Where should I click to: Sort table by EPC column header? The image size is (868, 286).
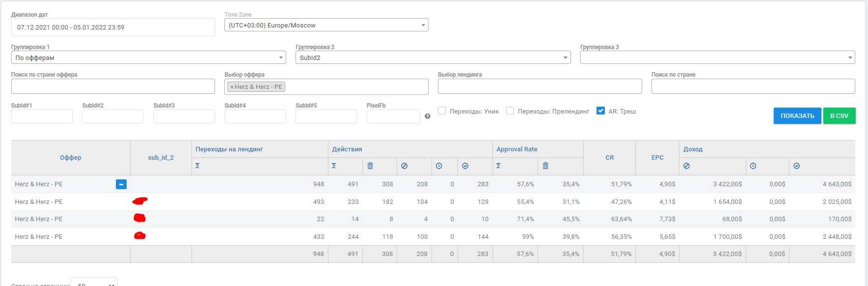(657, 158)
